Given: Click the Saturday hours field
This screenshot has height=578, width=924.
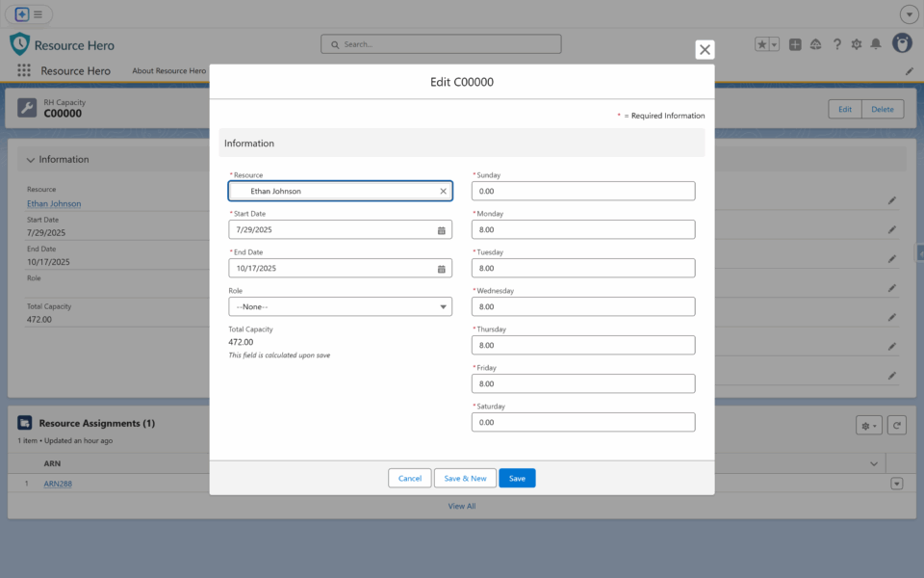Looking at the screenshot, I should pos(583,422).
